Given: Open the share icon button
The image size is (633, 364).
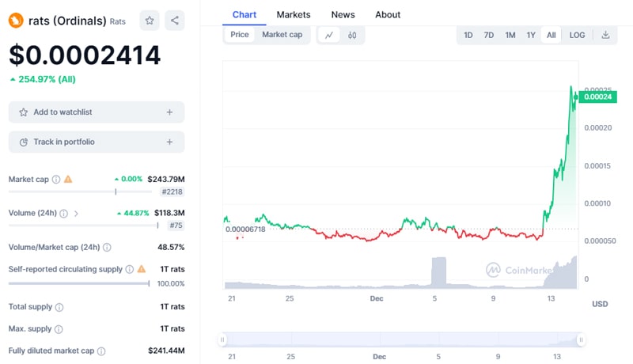Looking at the screenshot, I should (174, 21).
